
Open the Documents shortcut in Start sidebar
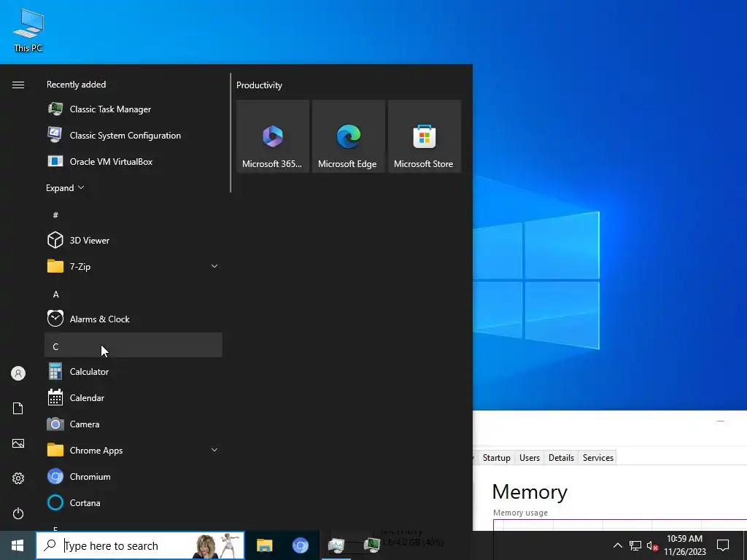point(18,408)
